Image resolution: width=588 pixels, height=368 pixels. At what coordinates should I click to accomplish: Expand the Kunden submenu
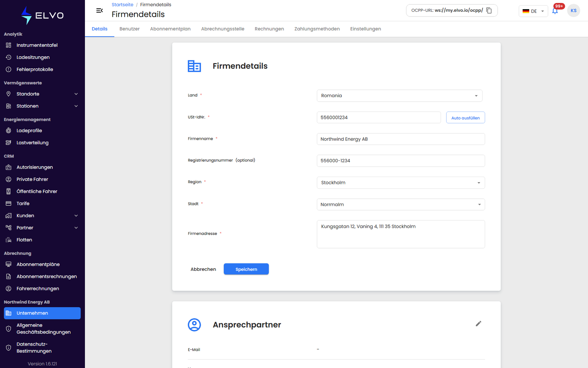coord(42,216)
